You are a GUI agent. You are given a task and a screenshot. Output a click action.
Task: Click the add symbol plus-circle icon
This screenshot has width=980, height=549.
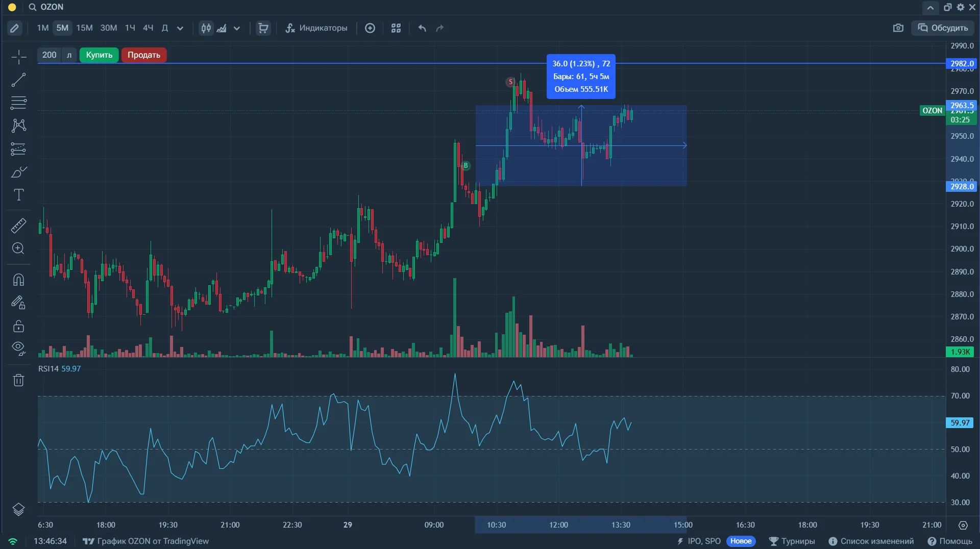[370, 28]
